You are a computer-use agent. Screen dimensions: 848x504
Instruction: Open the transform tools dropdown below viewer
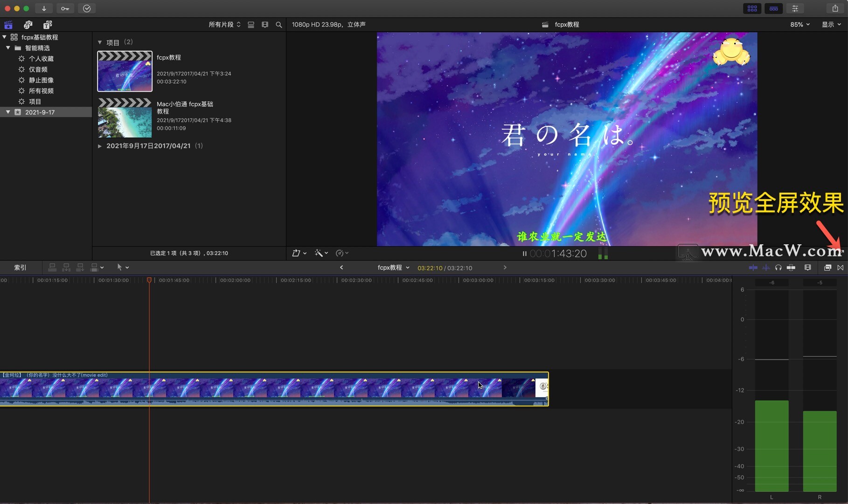pos(299,253)
